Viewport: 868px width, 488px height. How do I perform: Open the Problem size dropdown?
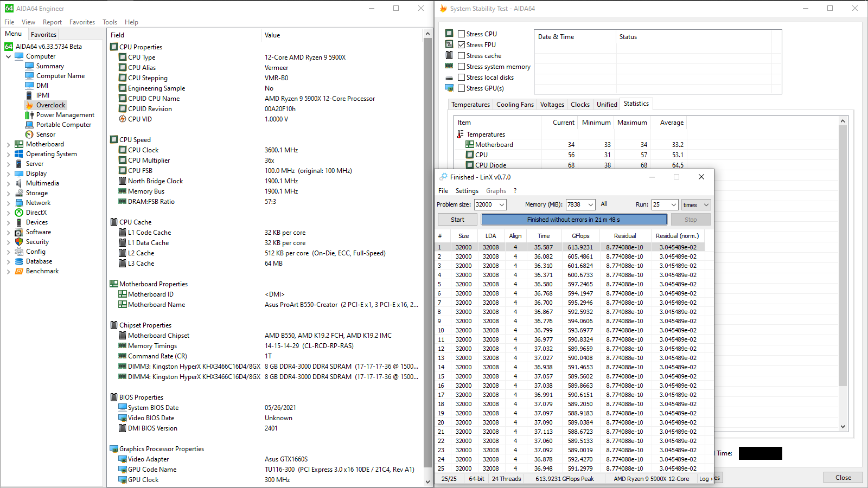(502, 205)
